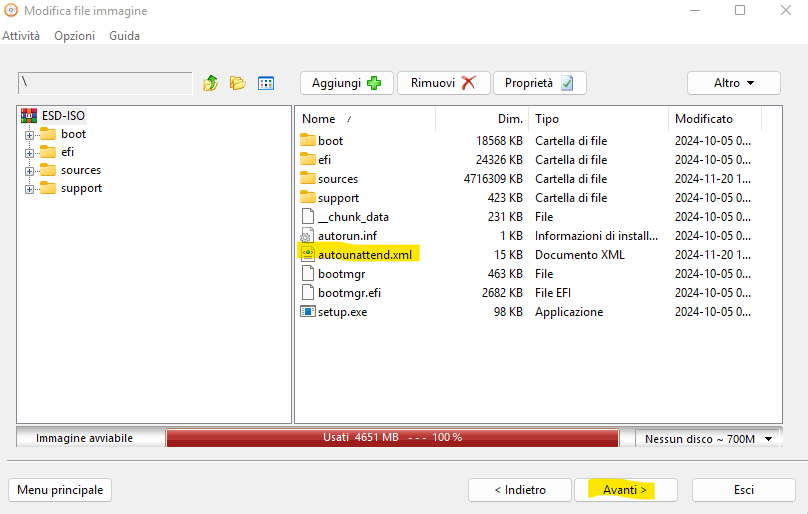The width and height of the screenshot is (808, 514).
Task: Expand the sources tree node
Action: 30,171
